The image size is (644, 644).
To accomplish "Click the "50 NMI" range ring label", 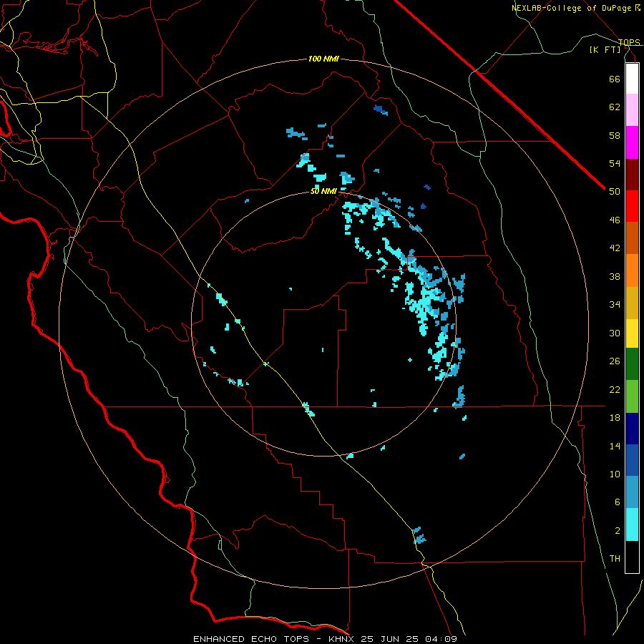I will pyautogui.click(x=323, y=191).
